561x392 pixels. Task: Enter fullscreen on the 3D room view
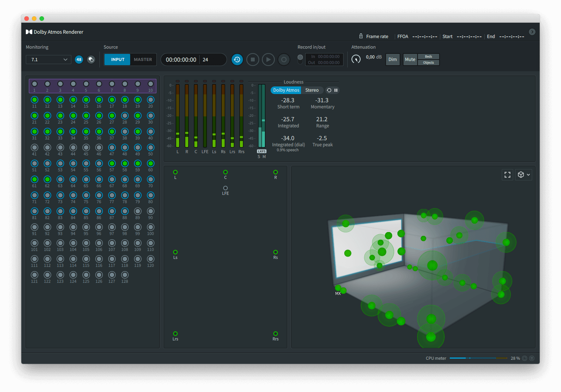pyautogui.click(x=507, y=174)
